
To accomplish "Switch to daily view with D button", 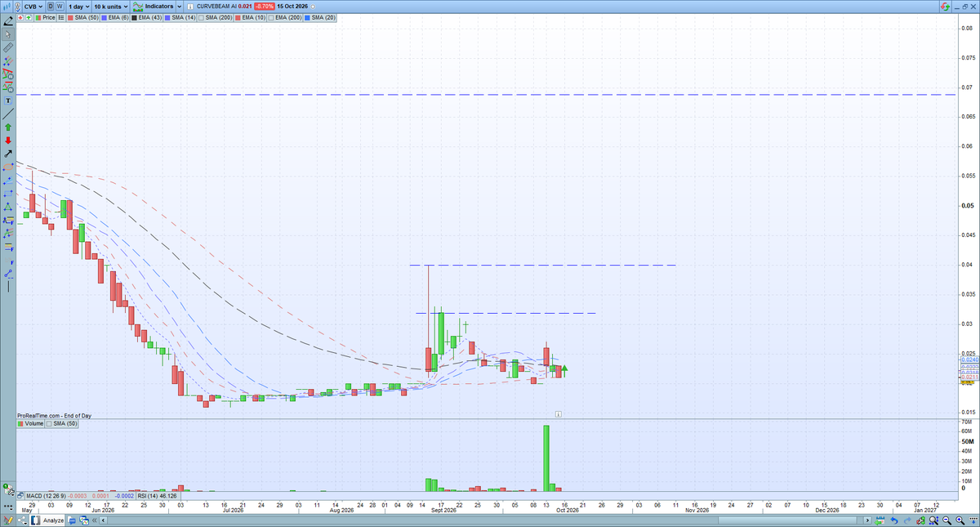I will pyautogui.click(x=51, y=7).
